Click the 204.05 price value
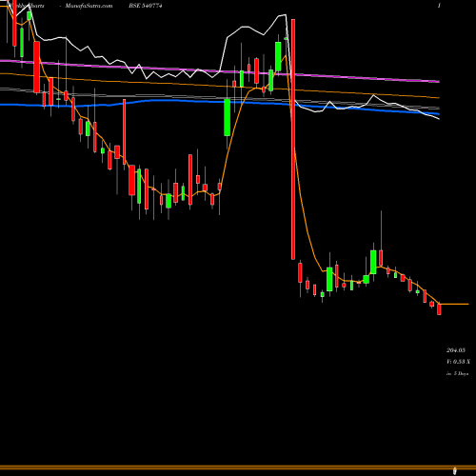Image resolution: width=476 pixels, height=476 pixels. (456, 350)
